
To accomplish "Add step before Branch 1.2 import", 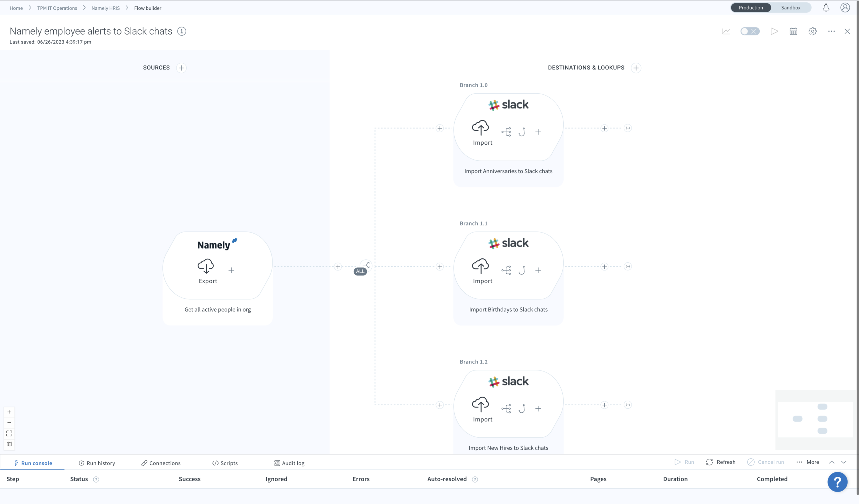I will [439, 405].
